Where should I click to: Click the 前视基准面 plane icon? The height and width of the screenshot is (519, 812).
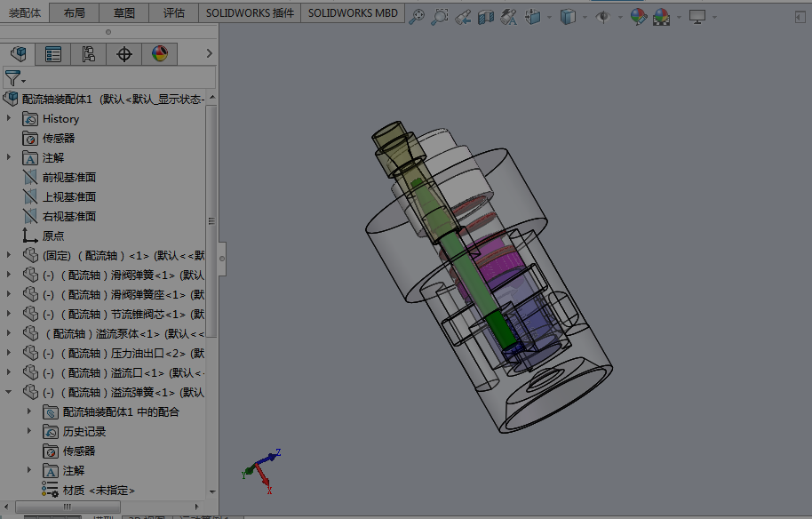click(30, 178)
